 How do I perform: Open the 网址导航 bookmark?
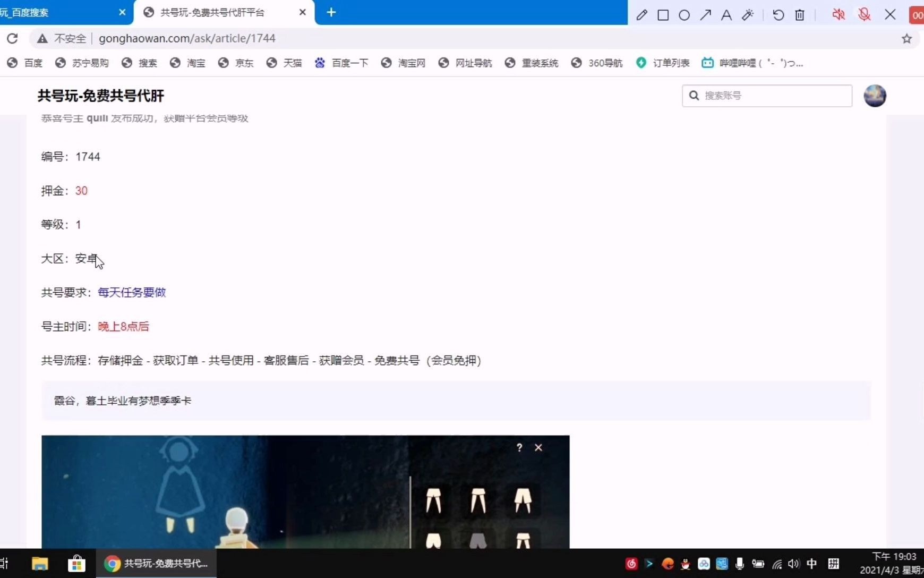click(x=465, y=63)
